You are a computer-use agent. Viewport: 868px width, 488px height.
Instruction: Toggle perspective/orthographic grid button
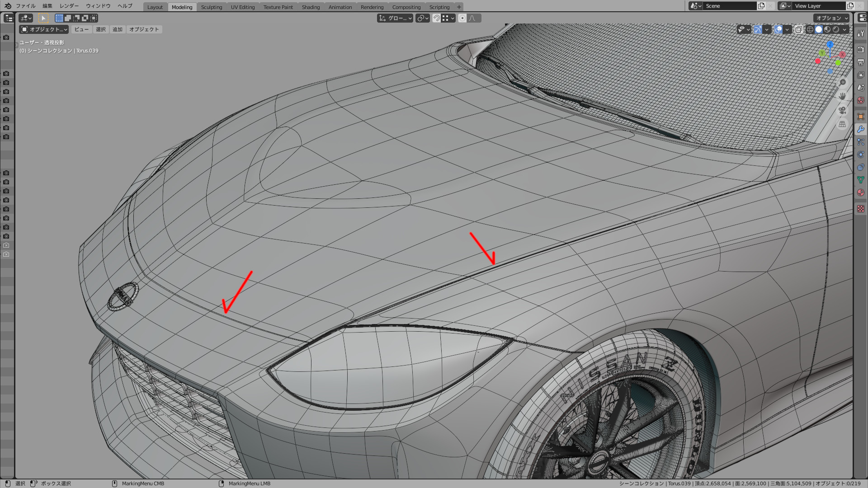coord(842,124)
